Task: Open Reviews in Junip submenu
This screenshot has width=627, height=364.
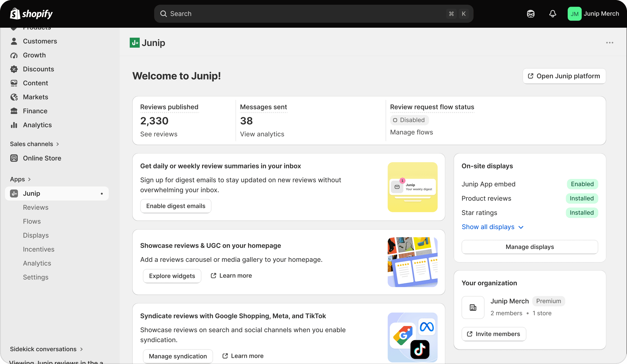Action: click(36, 207)
